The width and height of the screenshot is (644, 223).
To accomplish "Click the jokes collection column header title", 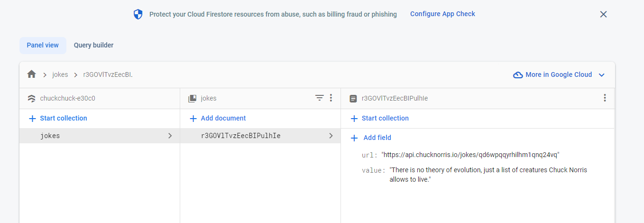I will click(x=209, y=99).
